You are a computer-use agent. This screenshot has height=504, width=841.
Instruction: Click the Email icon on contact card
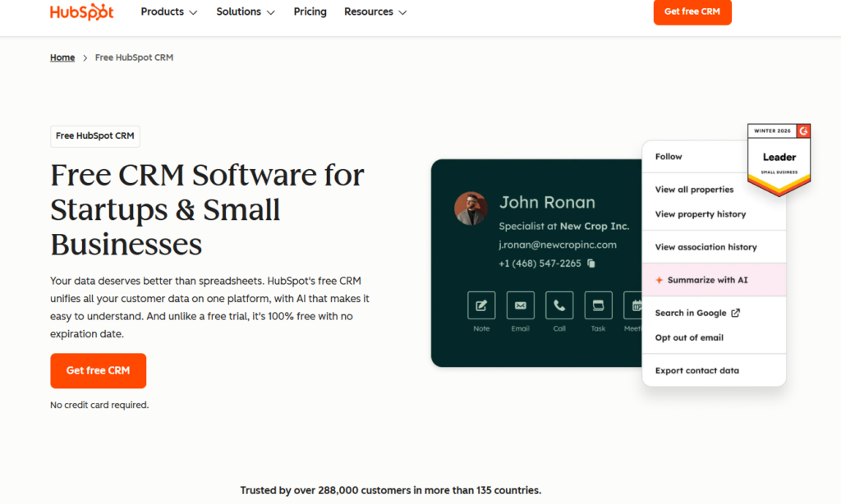coord(520,305)
